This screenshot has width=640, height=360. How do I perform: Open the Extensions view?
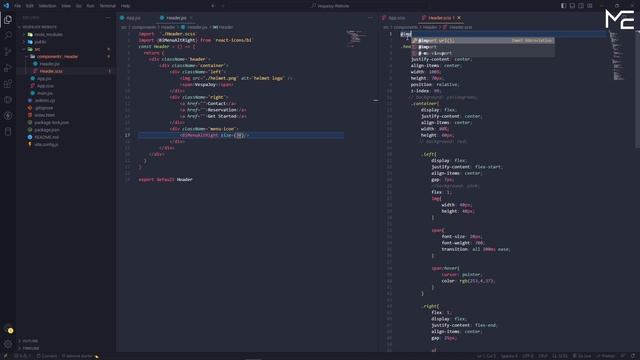point(8,84)
